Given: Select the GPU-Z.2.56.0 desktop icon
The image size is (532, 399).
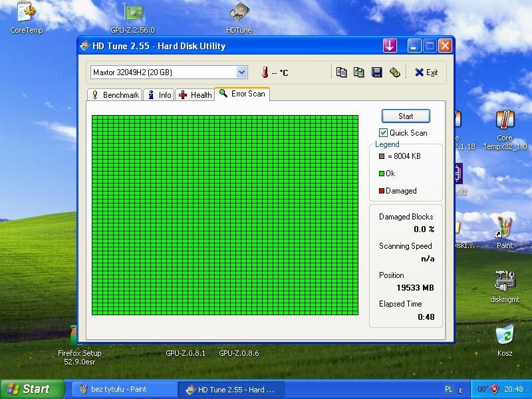Looking at the screenshot, I should tap(132, 18).
